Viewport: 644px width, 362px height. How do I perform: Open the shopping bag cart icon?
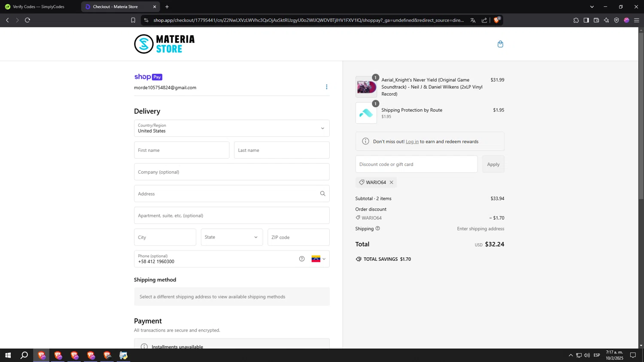[x=500, y=44]
